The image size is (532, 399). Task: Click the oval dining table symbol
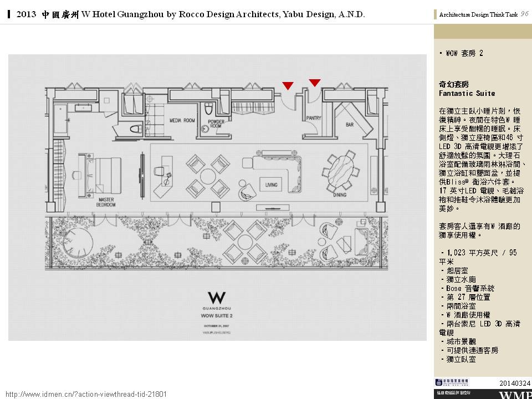tap(340, 172)
